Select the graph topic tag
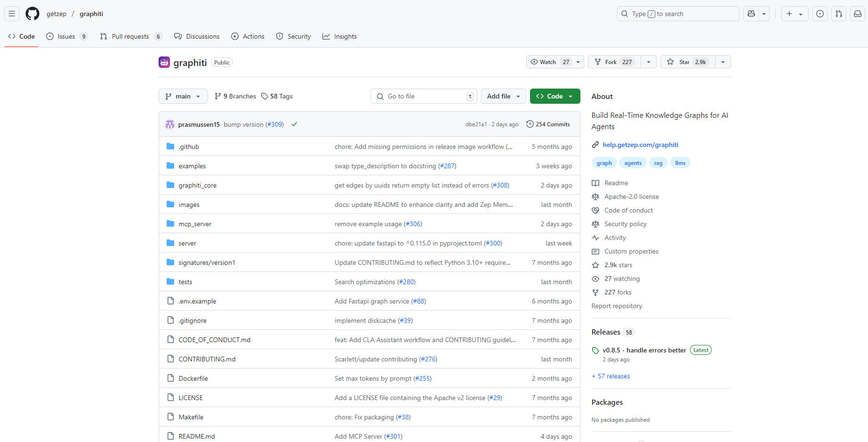The image size is (868, 442). [604, 163]
